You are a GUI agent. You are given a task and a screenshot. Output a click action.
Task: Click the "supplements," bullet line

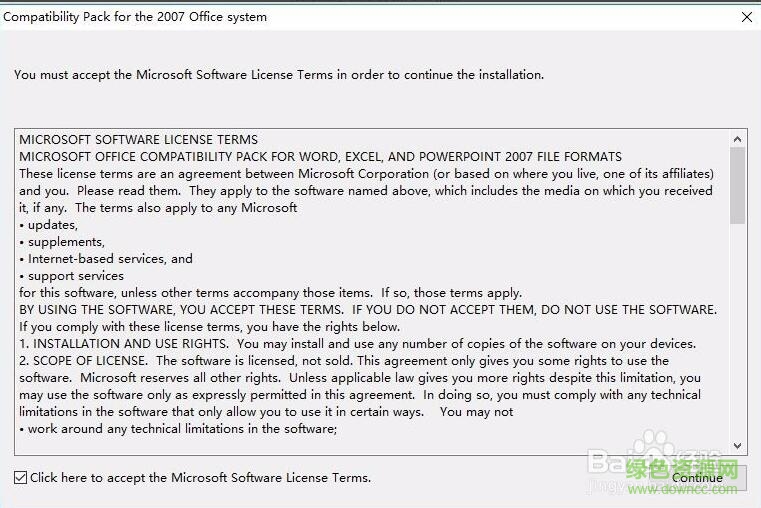(65, 242)
